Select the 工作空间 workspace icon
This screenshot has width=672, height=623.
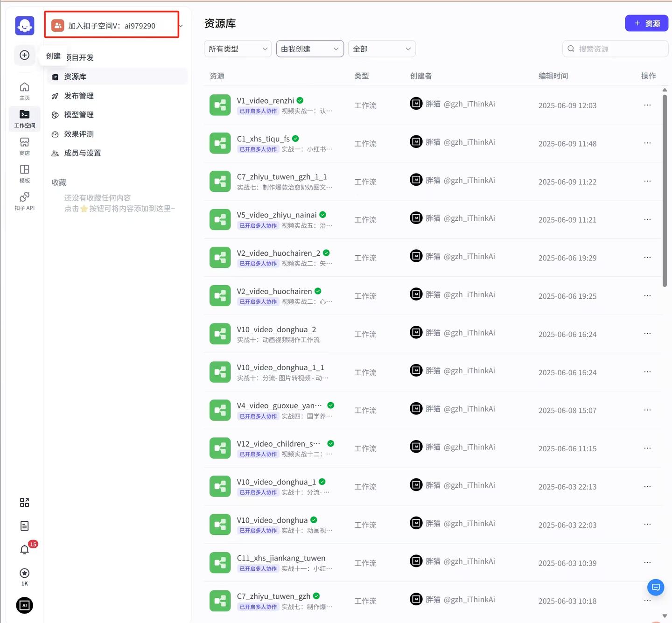coord(24,119)
